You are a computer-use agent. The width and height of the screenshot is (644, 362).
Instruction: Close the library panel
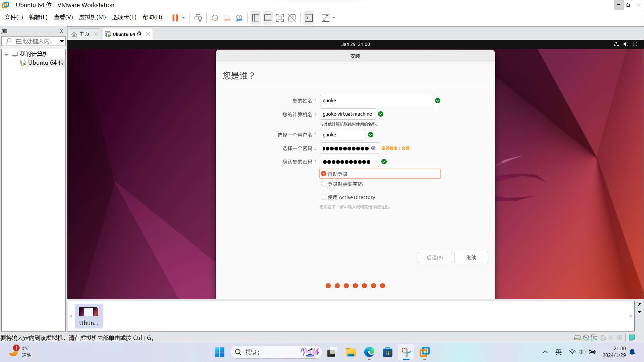[x=61, y=31]
